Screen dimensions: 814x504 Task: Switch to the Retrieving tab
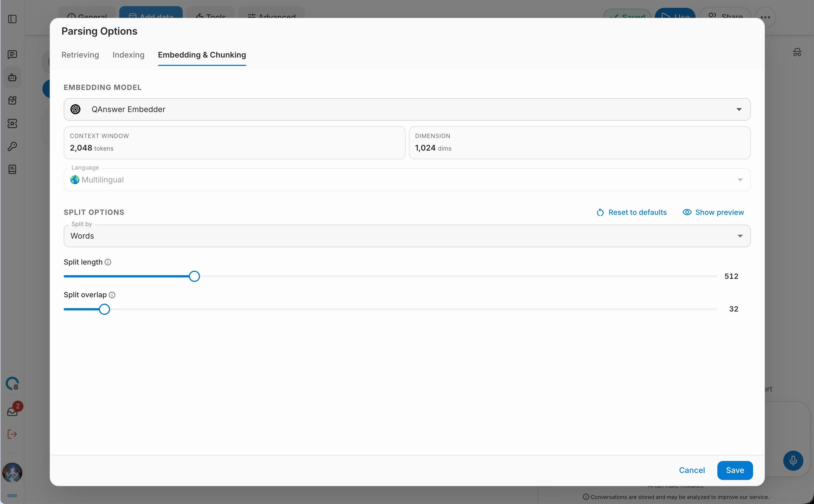point(80,55)
